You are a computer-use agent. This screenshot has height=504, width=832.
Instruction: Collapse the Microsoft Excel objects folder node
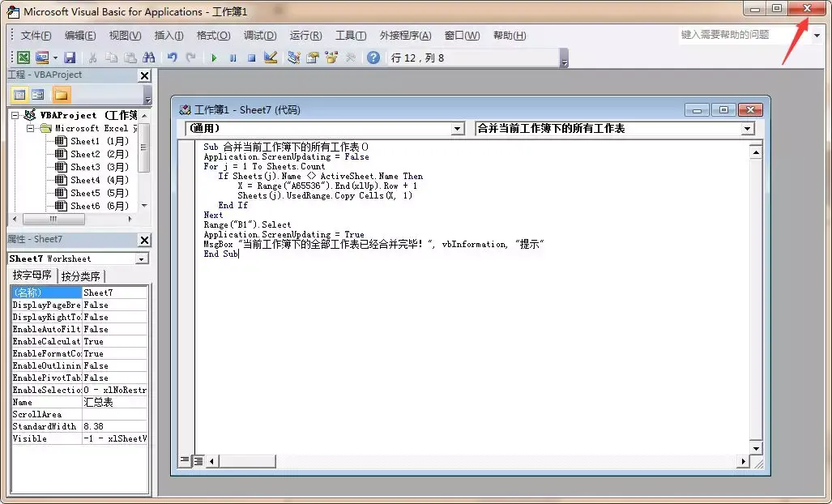30,128
